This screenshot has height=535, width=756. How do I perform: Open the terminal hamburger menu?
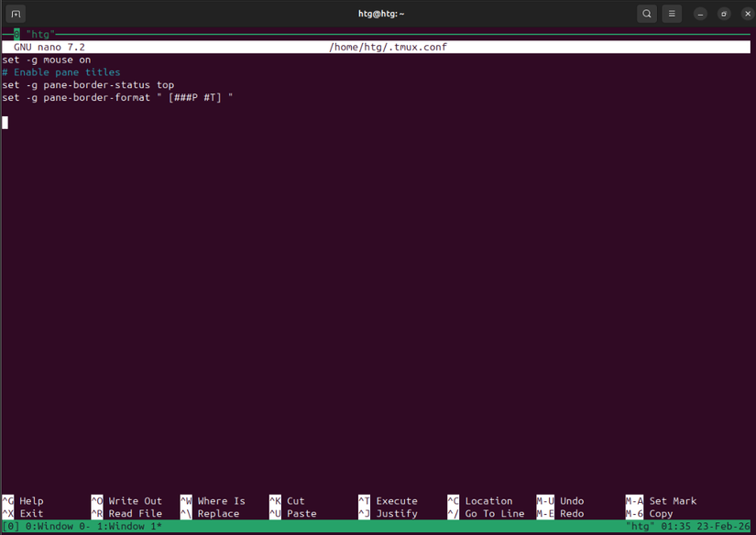(x=672, y=14)
